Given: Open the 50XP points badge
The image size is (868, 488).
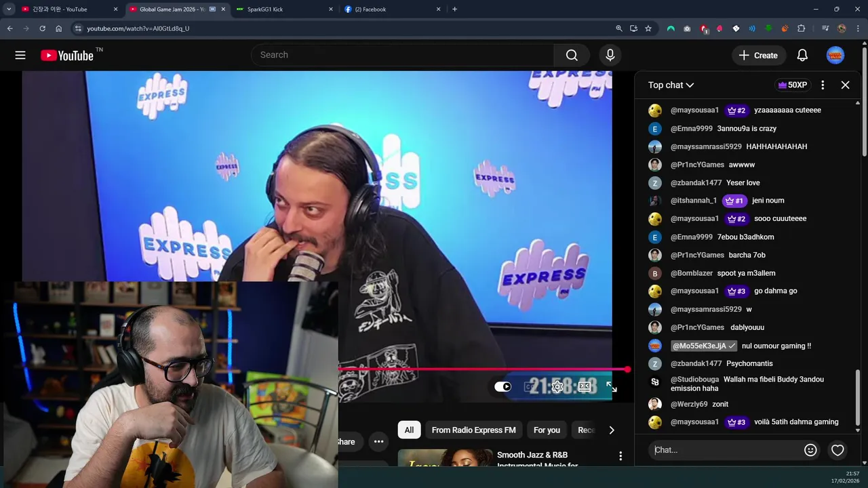Looking at the screenshot, I should point(792,85).
